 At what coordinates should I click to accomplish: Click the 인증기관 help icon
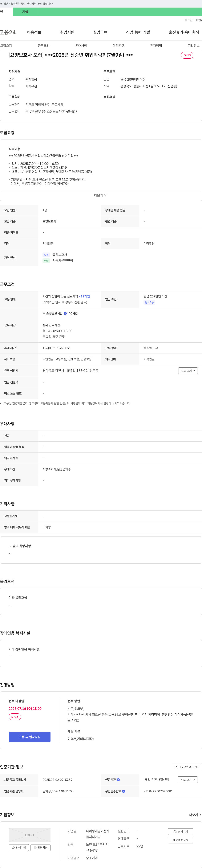tap(118, 780)
